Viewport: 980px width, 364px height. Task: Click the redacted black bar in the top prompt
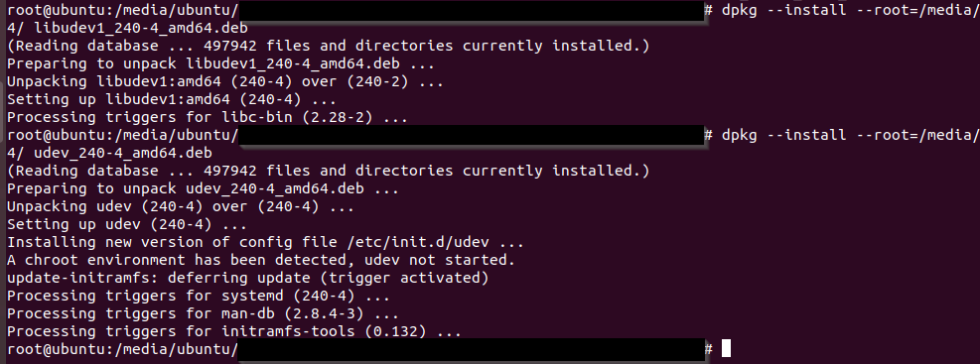tap(472, 11)
